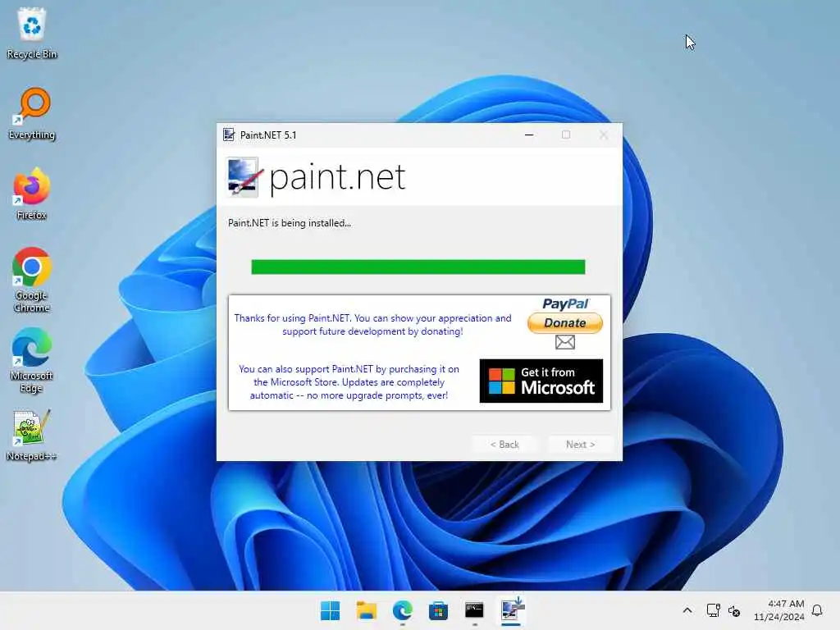Select the Everything search desktop icon

(x=32, y=113)
